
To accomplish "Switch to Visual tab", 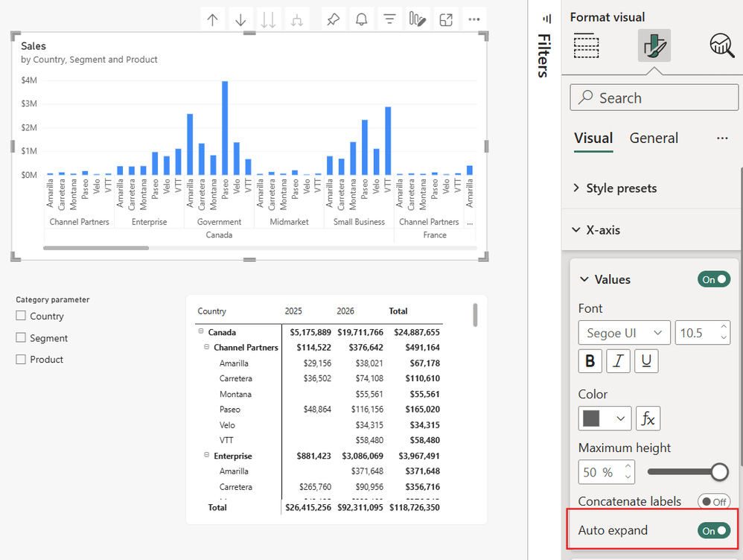I will click(x=593, y=138).
